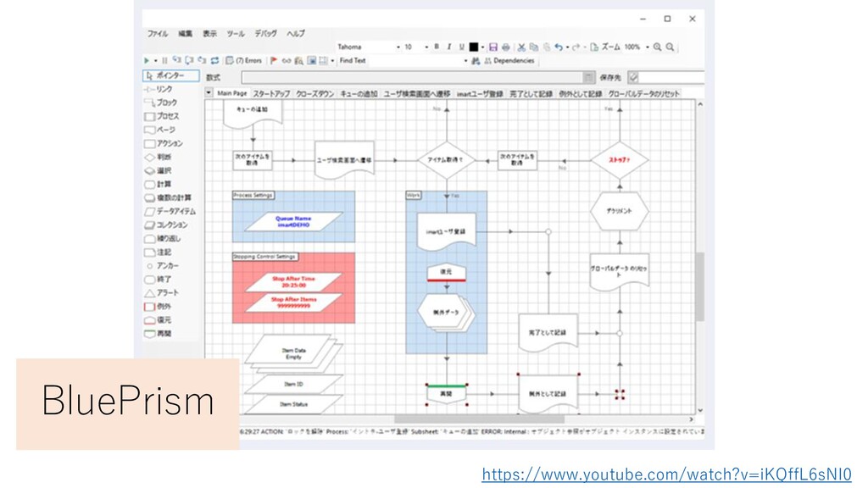Viewport: 868px width, 488px height.
Task: Open the YouTube link below the window
Action: point(666,474)
